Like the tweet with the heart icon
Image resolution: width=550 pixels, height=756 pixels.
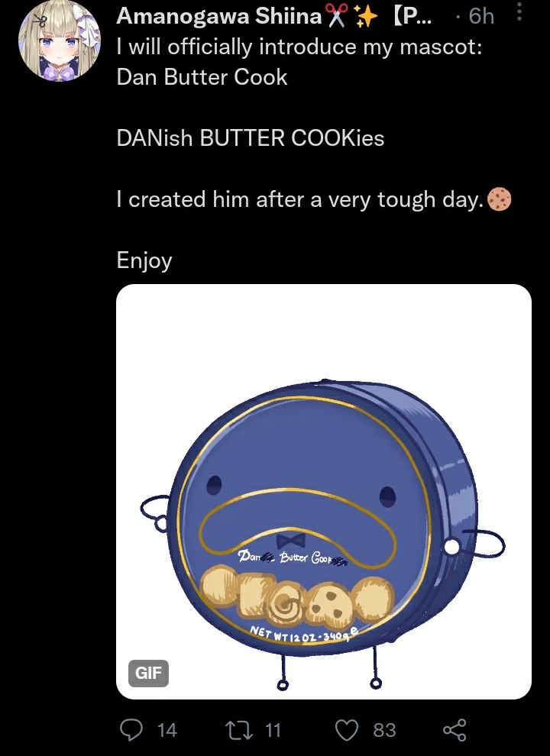(x=346, y=730)
